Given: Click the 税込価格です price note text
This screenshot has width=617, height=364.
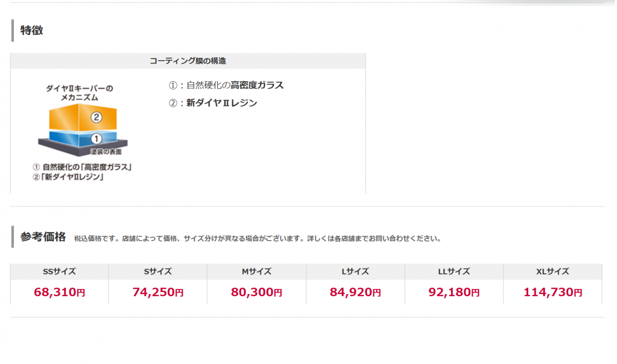Looking at the screenshot, I should 257,239.
